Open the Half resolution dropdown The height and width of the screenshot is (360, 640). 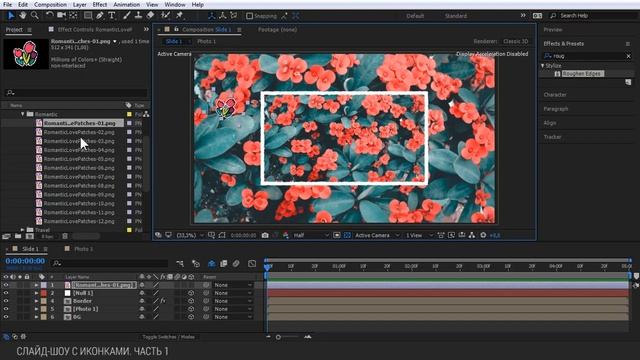click(311, 235)
